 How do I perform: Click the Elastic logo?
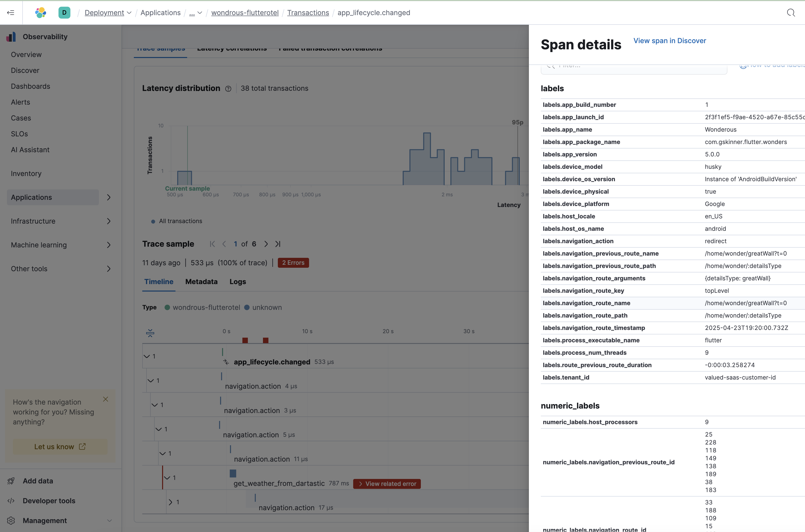(40, 13)
